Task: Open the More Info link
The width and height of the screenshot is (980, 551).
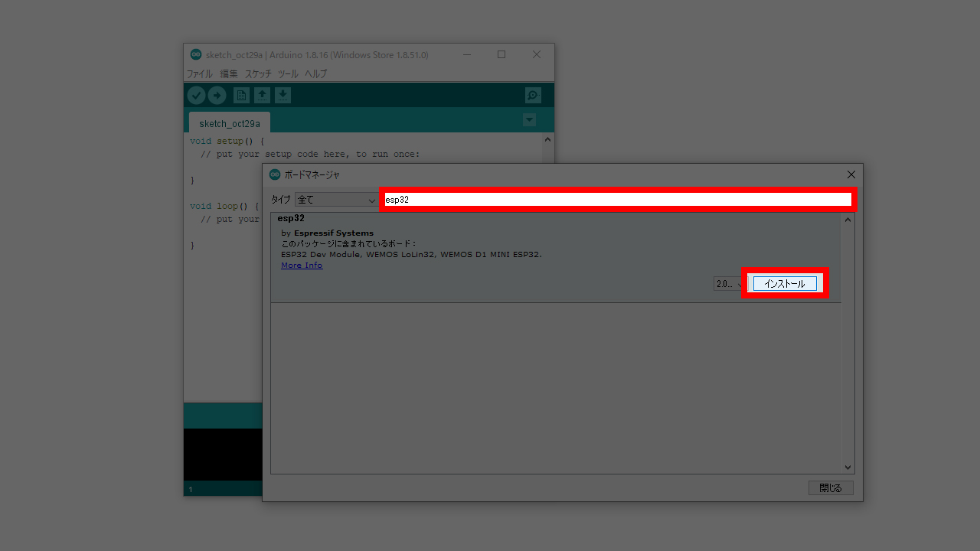Action: pos(302,266)
